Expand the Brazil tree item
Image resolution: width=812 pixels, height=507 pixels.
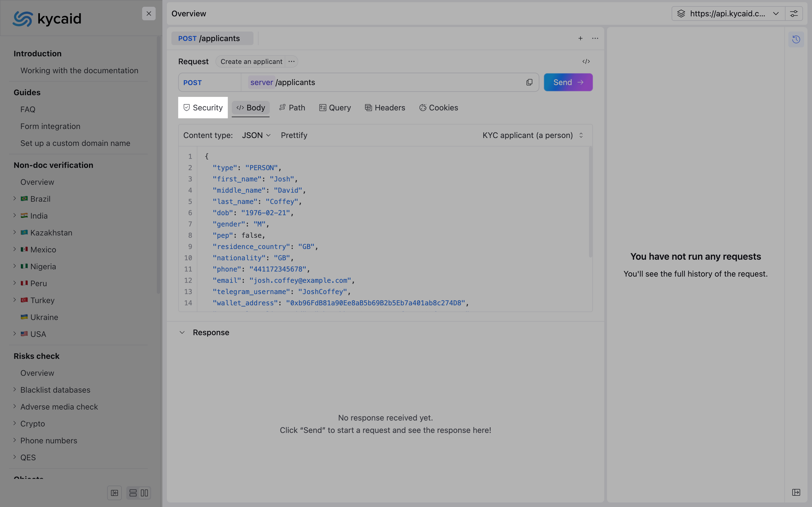pyautogui.click(x=15, y=199)
